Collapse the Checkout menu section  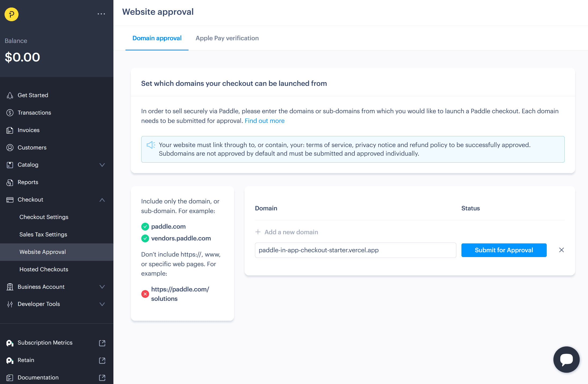click(x=102, y=200)
